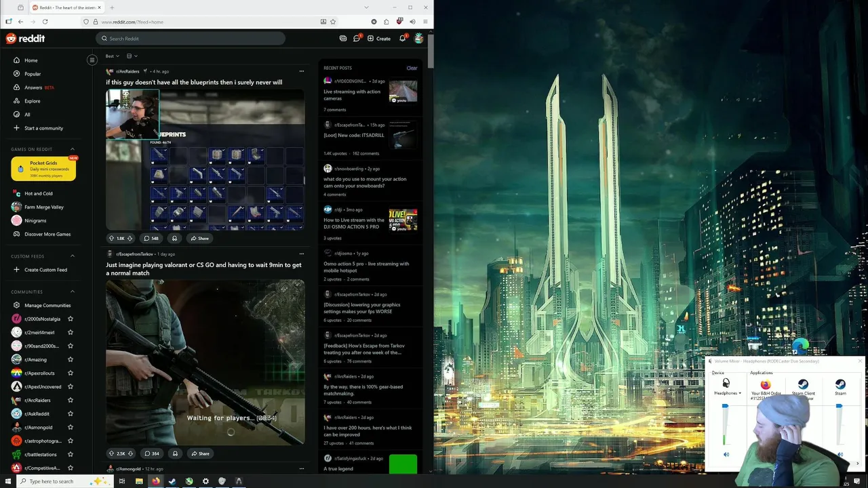Favorite r/2000sNostalgia with its star
868x488 pixels.
click(71, 319)
